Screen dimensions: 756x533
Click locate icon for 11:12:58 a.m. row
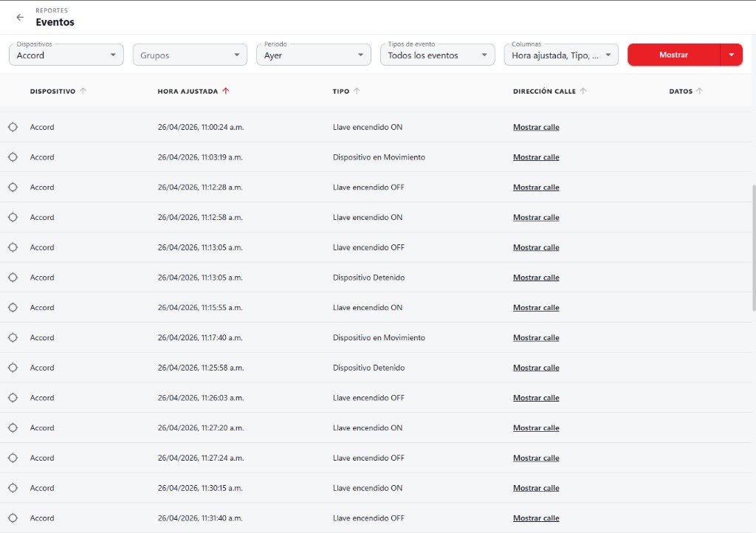pos(13,217)
